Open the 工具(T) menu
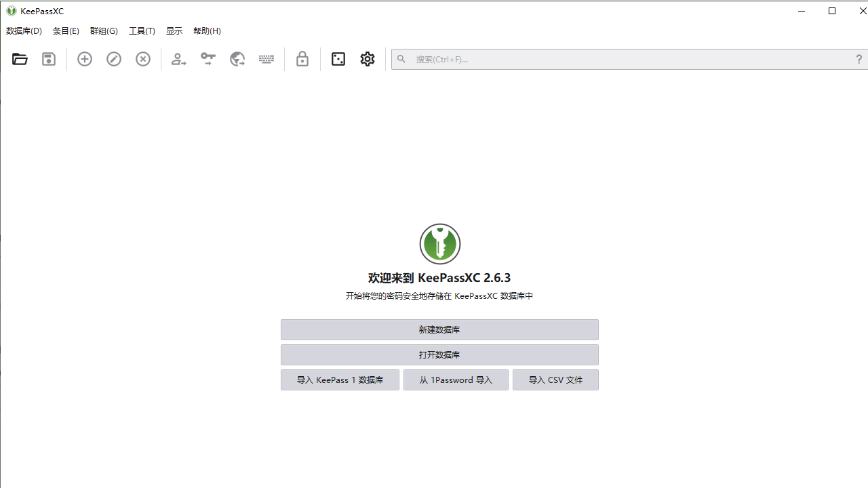Image resolution: width=868 pixels, height=488 pixels. [142, 30]
